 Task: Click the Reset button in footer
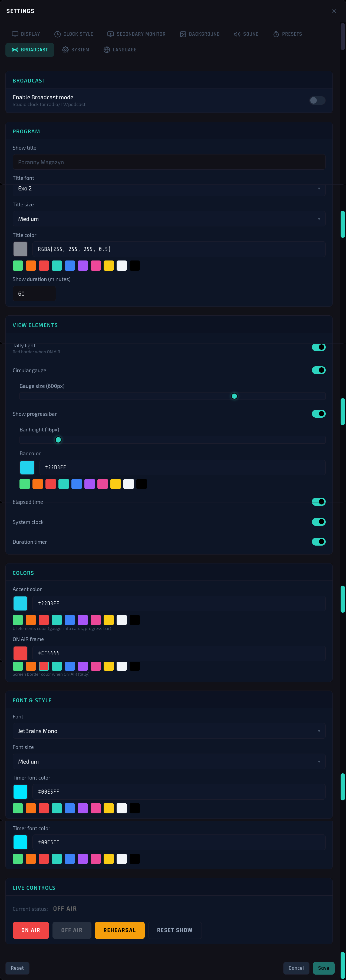(x=17, y=968)
